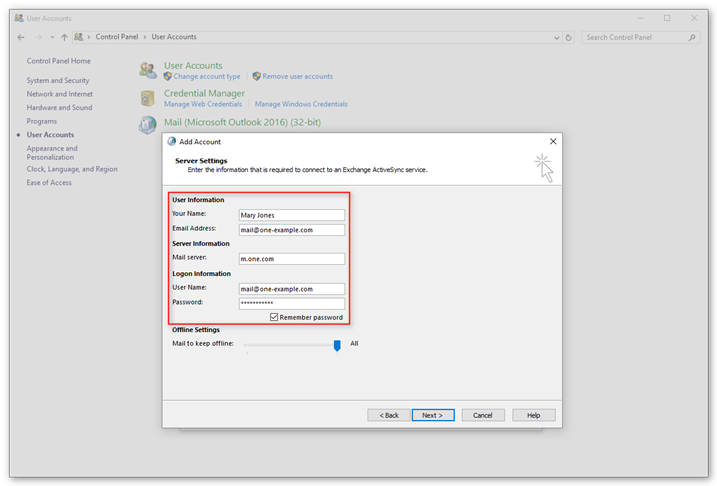Click Change account type link
This screenshot has height=486, width=717.
click(207, 77)
